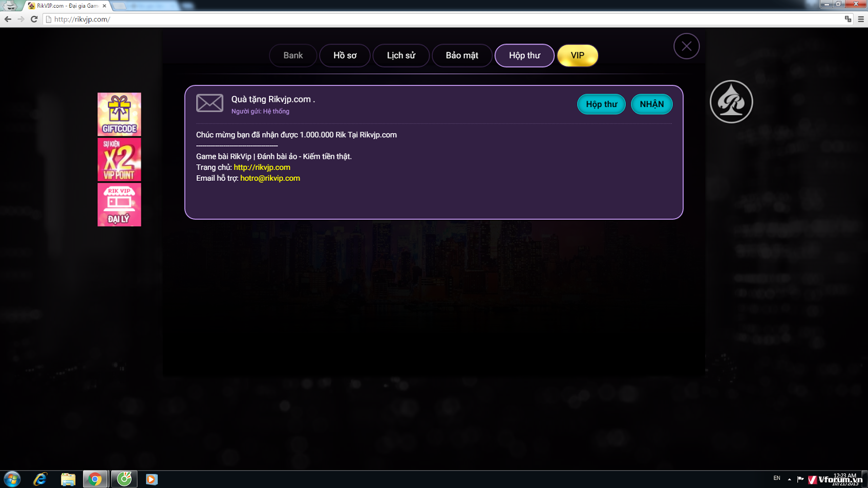Click the browser forward arrow
This screenshot has width=868, height=488.
click(21, 19)
